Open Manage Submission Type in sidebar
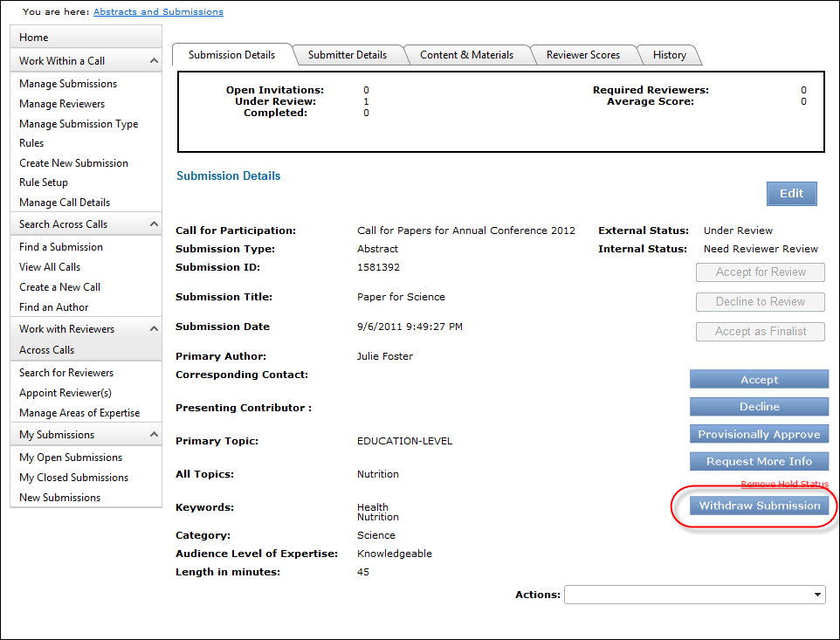The height and width of the screenshot is (640, 840). coord(79,124)
